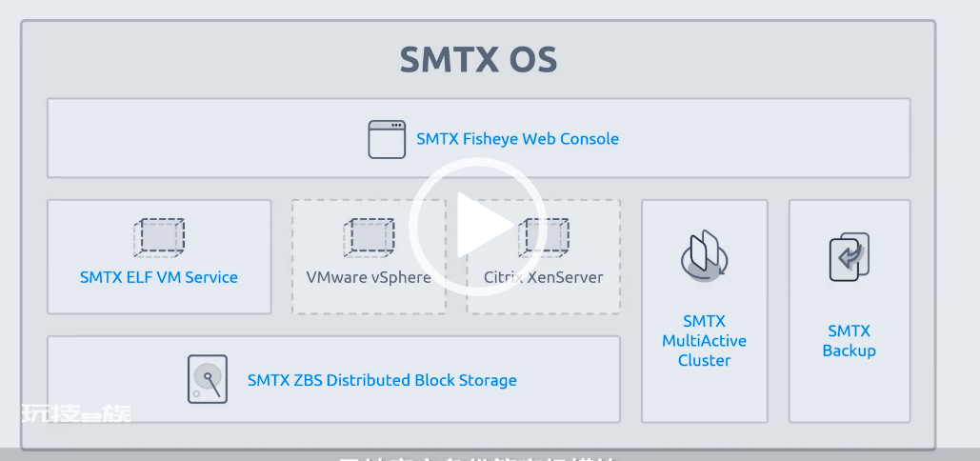The width and height of the screenshot is (980, 461).
Task: Click the ZBS Distributed Block Storage panel
Action: pyautogui.click(x=333, y=379)
